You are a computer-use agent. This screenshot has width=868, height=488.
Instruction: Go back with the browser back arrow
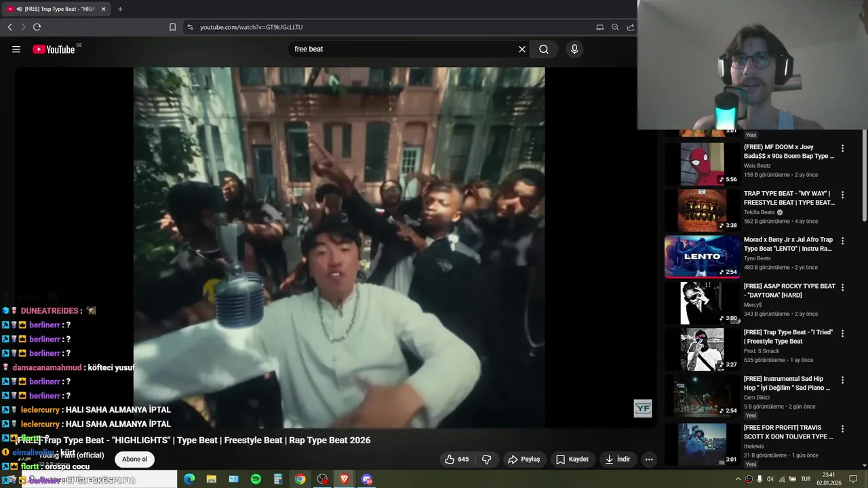click(9, 27)
